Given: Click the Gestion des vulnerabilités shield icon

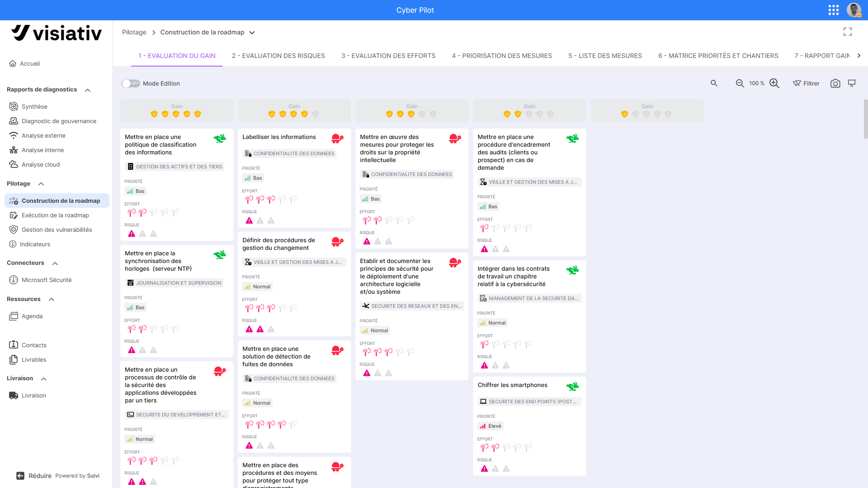Looking at the screenshot, I should [14, 230].
